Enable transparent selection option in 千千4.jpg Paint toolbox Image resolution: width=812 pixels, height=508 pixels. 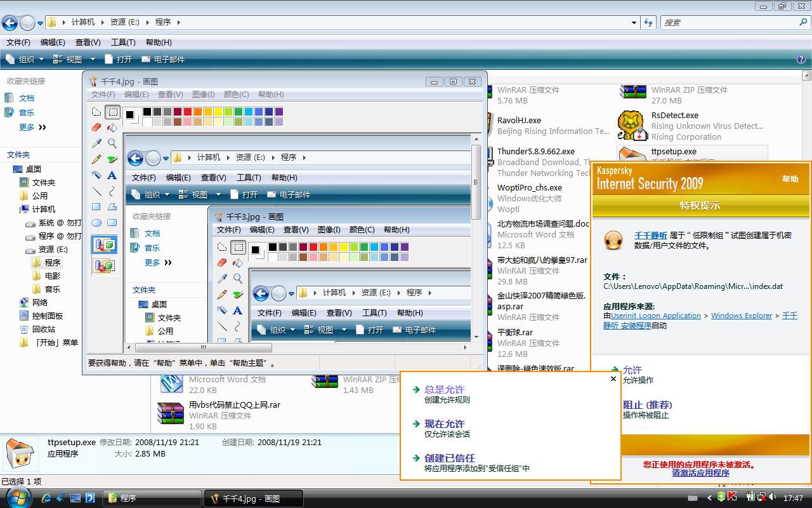[x=104, y=265]
